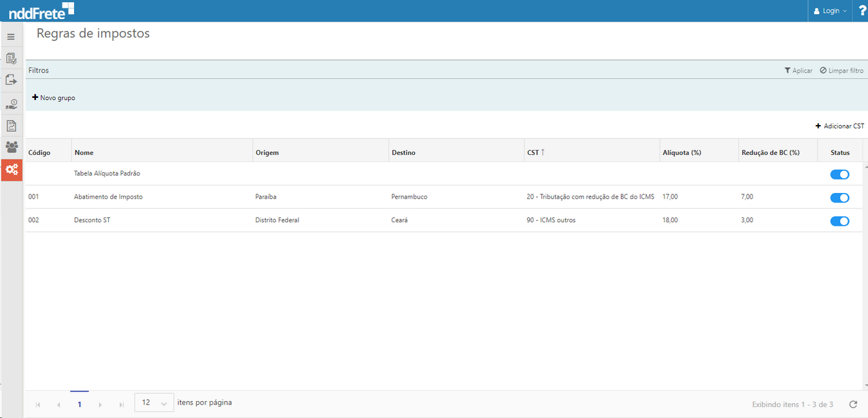Click the help question mark icon

(x=863, y=11)
